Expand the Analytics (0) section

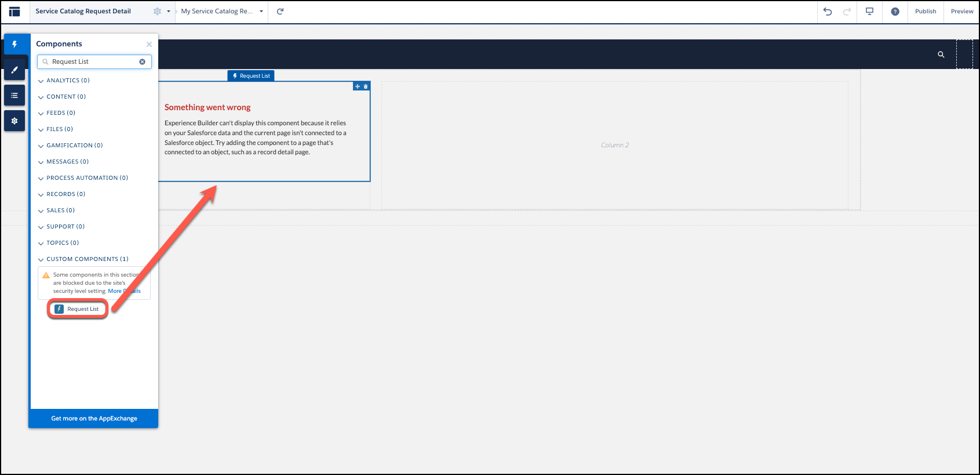click(64, 81)
